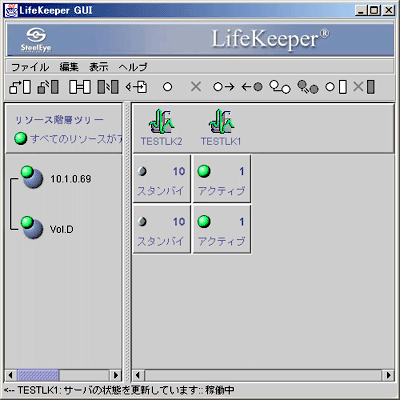Minimize the LifeKeeper GUI window
The image size is (400, 400).
[x=361, y=10]
